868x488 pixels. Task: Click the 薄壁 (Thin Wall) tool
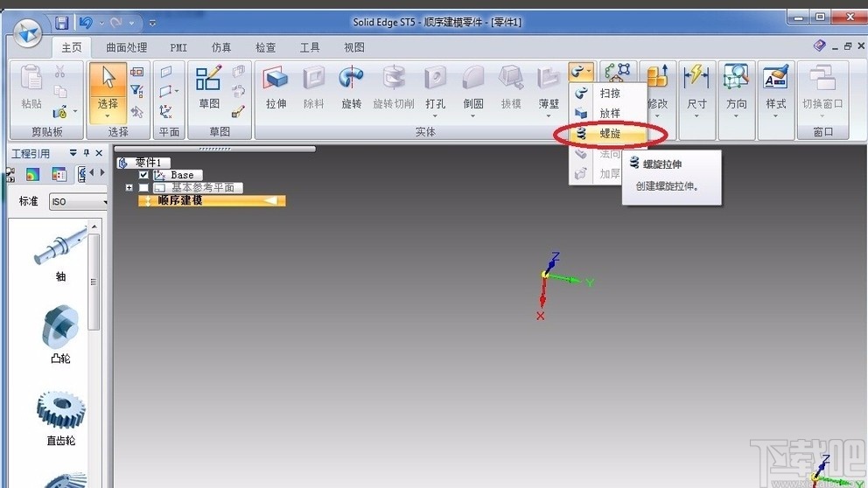point(549,87)
